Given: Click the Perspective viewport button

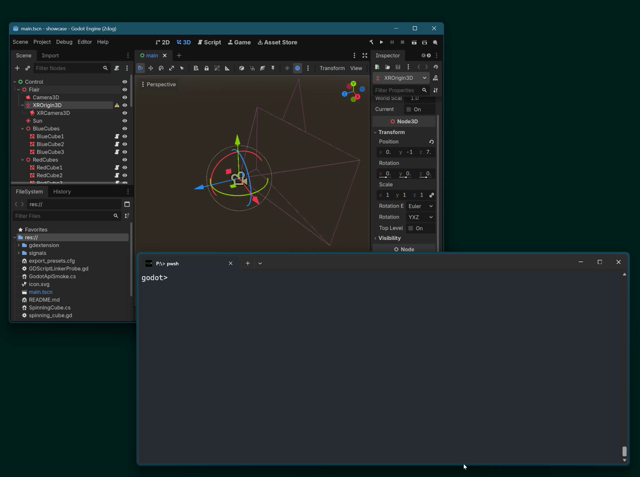Looking at the screenshot, I should 158,84.
